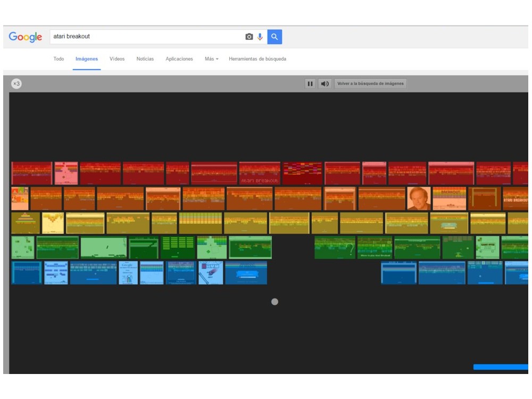This screenshot has height=399, width=532.
Task: Expand the Más dropdown menu
Action: [x=211, y=59]
